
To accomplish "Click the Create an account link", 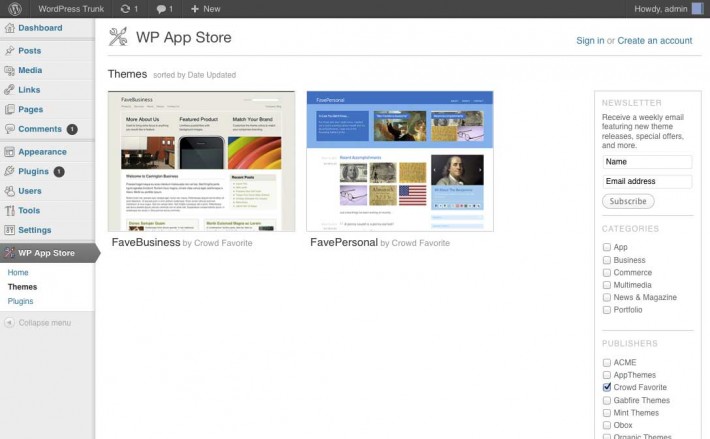I will tap(655, 41).
